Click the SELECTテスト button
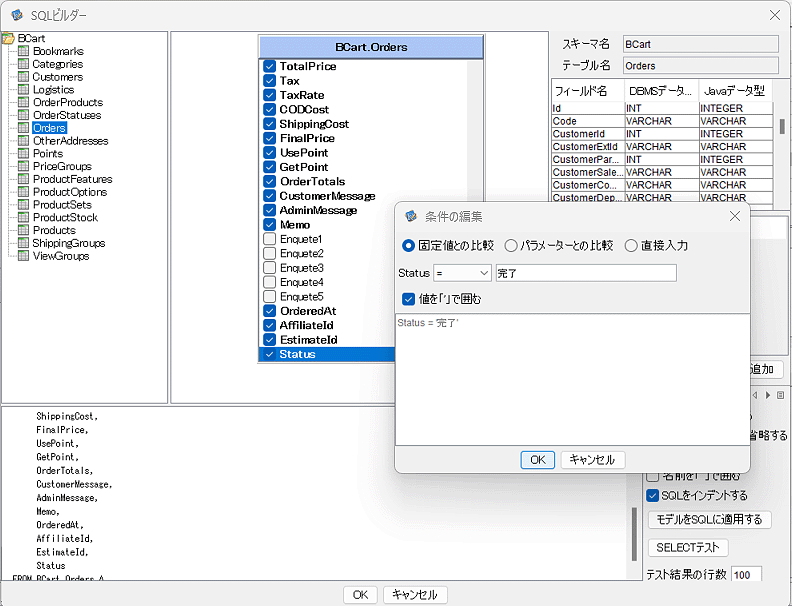The height and width of the screenshot is (606, 792). (687, 547)
